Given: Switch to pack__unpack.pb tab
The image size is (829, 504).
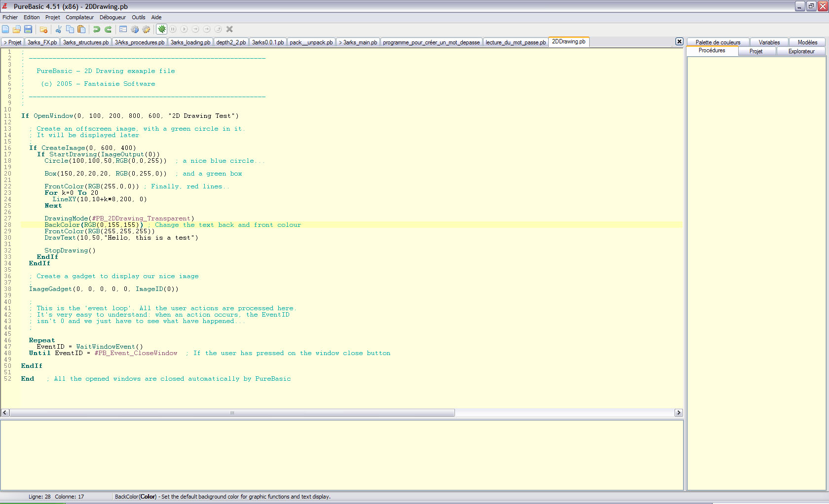Looking at the screenshot, I should point(311,42).
